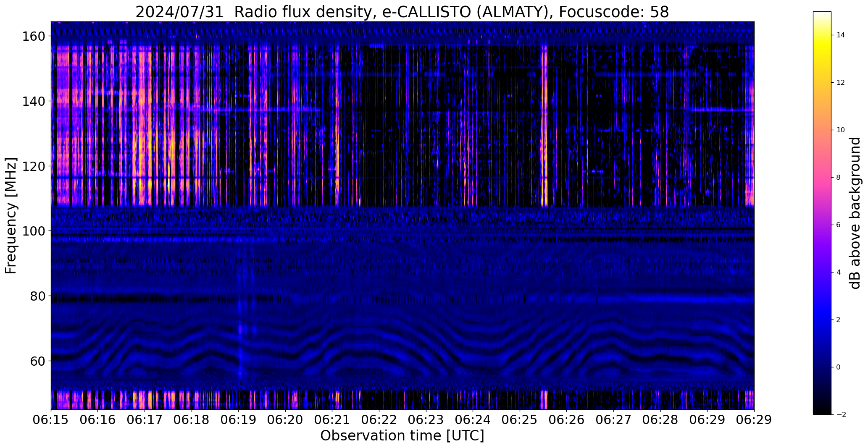Click the 06:17 time tick label
The height and width of the screenshot is (448, 868).
click(x=145, y=420)
